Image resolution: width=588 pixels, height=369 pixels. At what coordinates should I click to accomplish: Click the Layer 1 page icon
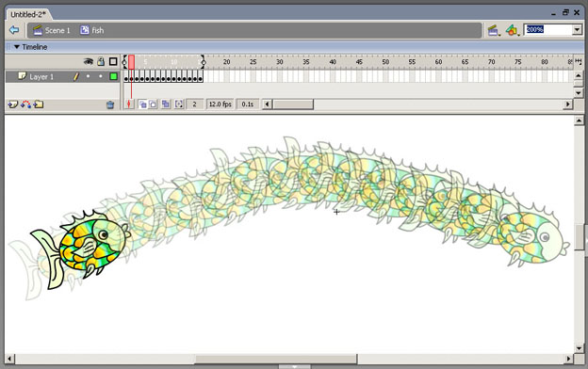pos(22,76)
